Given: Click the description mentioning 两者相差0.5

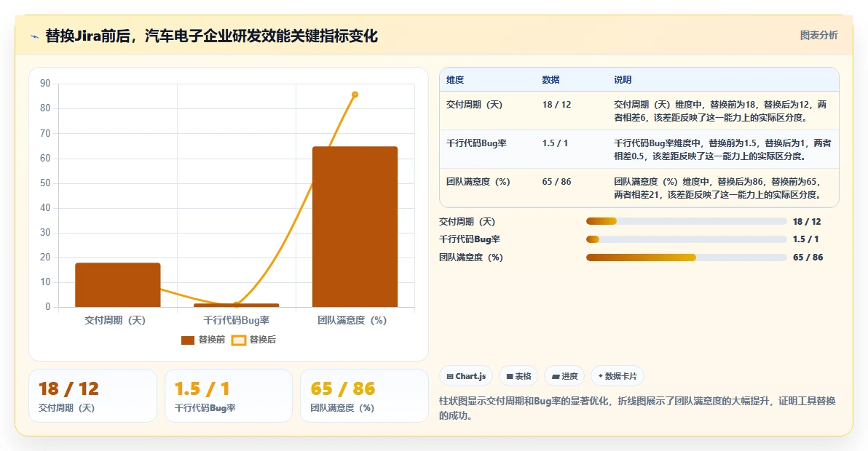Looking at the screenshot, I should point(722,150).
